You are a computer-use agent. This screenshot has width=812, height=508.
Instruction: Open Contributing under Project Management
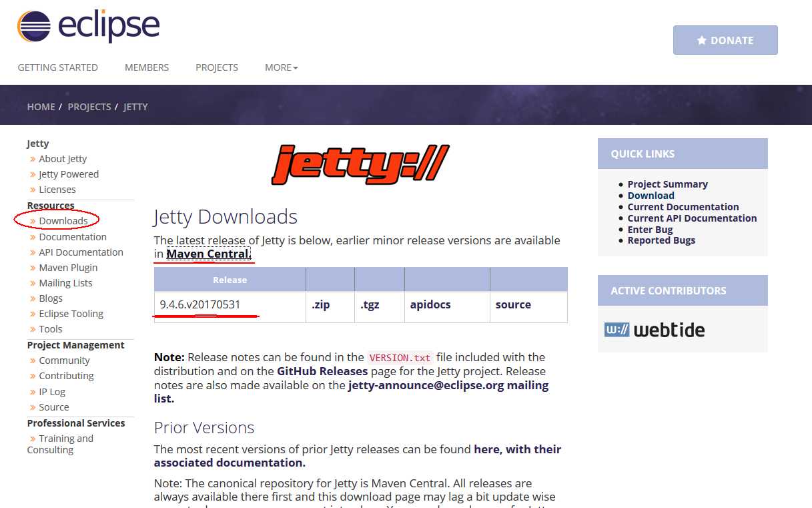click(66, 376)
